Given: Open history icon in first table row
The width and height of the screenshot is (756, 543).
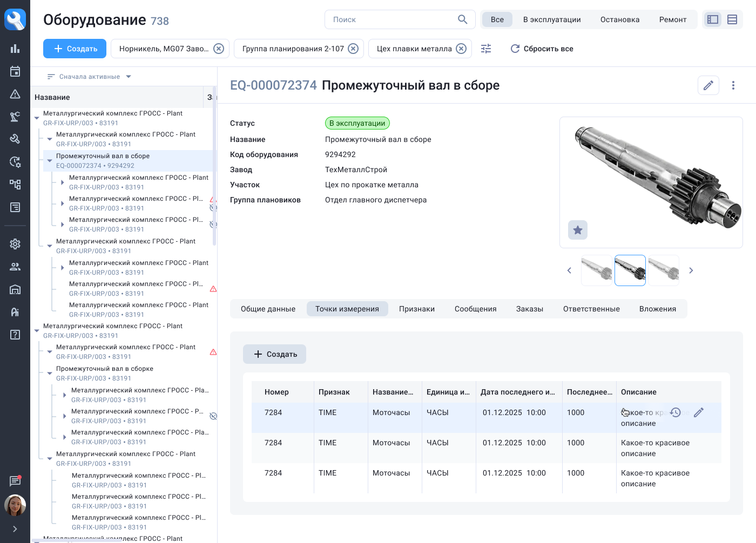Looking at the screenshot, I should point(676,412).
